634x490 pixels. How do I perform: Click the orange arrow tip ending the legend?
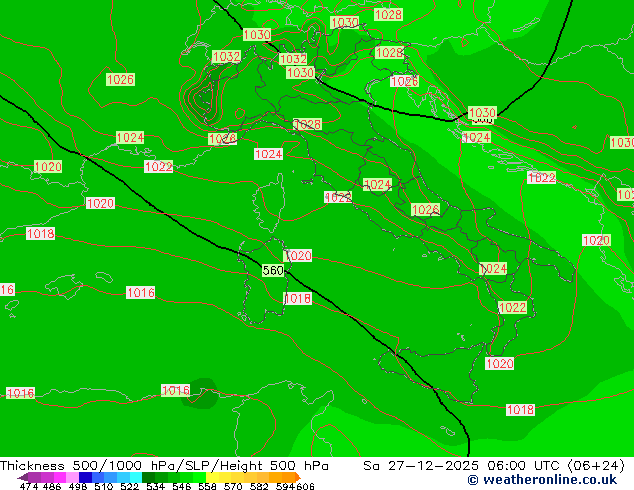coord(298,477)
